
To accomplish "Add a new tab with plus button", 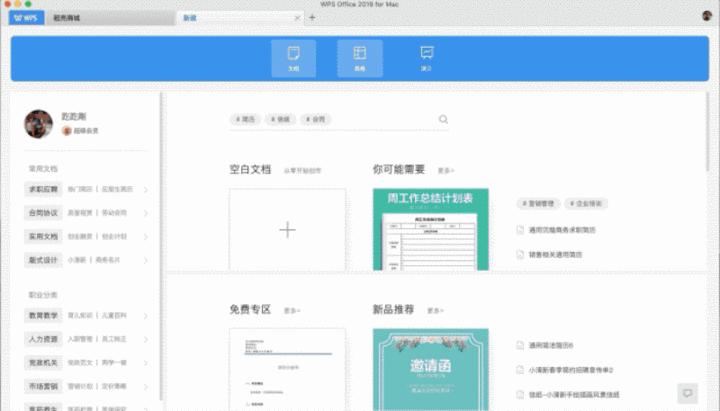I will pos(312,17).
